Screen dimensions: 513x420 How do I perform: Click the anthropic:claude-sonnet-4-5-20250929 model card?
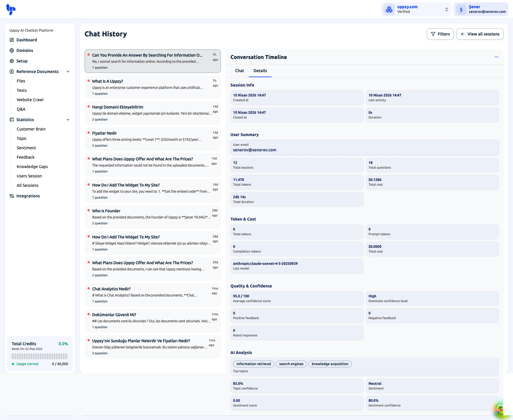[297, 266]
